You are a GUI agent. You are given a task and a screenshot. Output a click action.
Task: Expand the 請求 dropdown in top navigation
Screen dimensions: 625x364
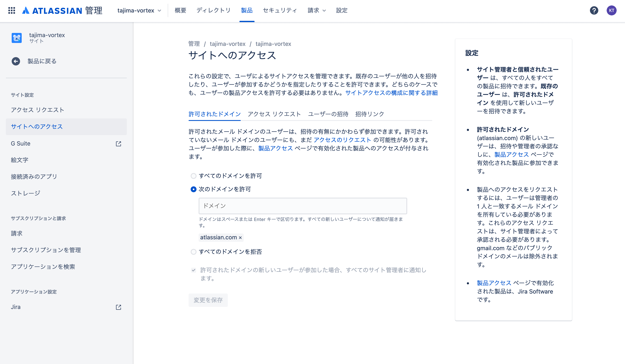317,10
